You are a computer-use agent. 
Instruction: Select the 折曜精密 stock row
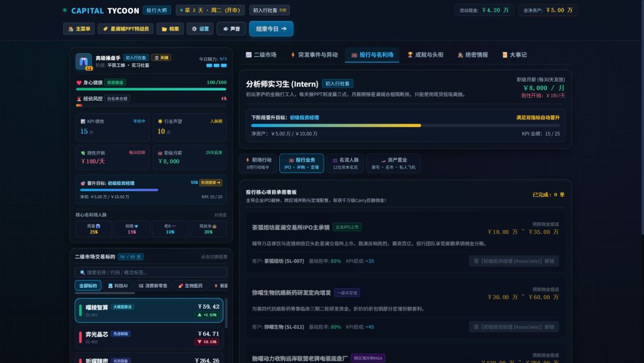[x=149, y=358]
